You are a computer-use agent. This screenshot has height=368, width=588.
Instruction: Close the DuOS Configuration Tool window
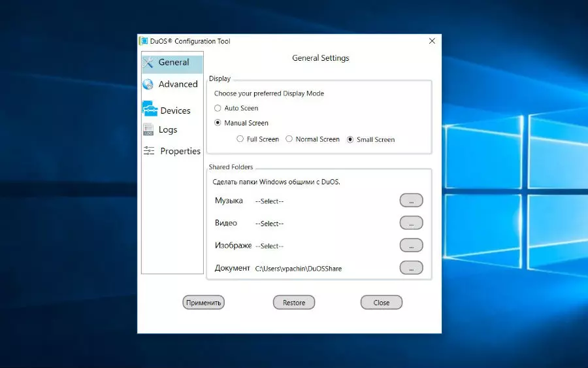pos(432,41)
